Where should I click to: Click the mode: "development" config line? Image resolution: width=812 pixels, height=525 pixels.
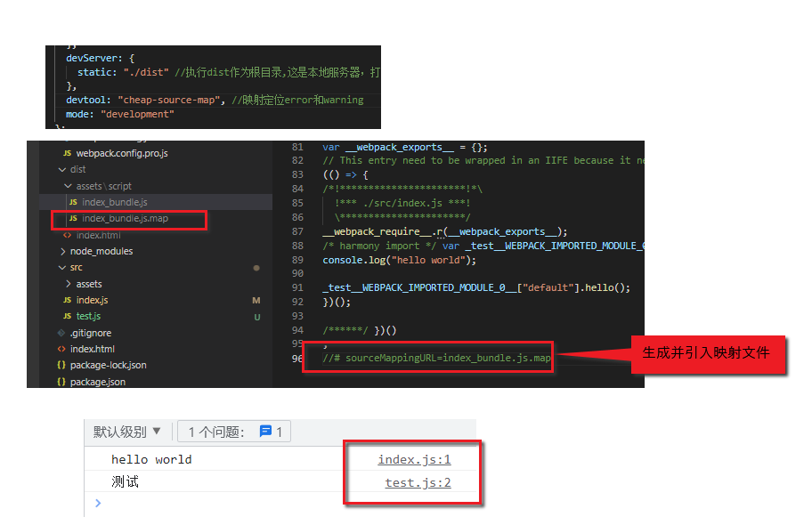click(x=120, y=114)
